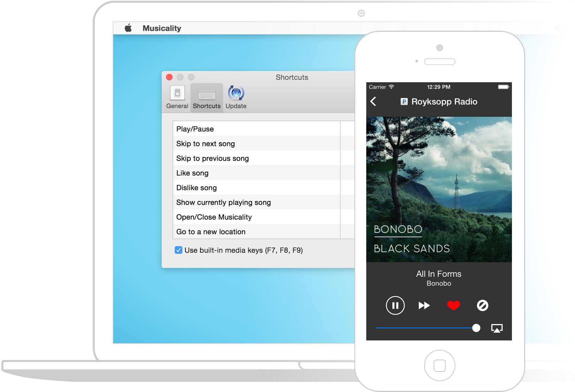This screenshot has width=575, height=392.
Task: Disable the built-in media keys checkbox
Action: [x=178, y=250]
